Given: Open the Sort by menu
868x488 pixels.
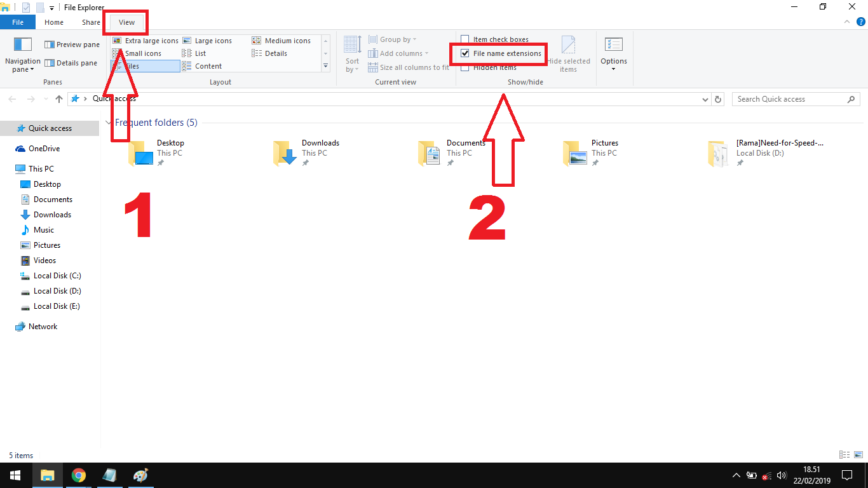Looking at the screenshot, I should [x=352, y=55].
